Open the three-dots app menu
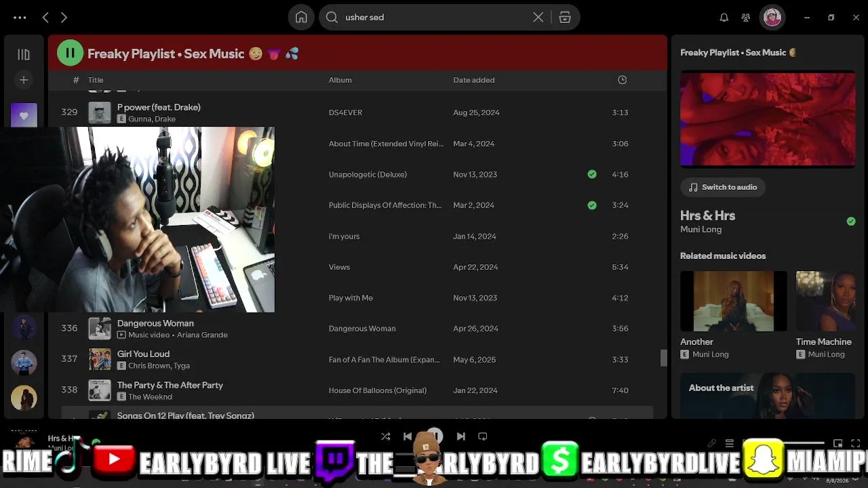This screenshot has width=868, height=488. [x=20, y=18]
